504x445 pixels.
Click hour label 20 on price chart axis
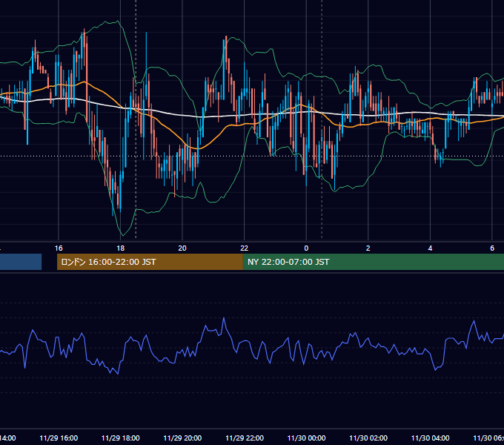point(182,248)
